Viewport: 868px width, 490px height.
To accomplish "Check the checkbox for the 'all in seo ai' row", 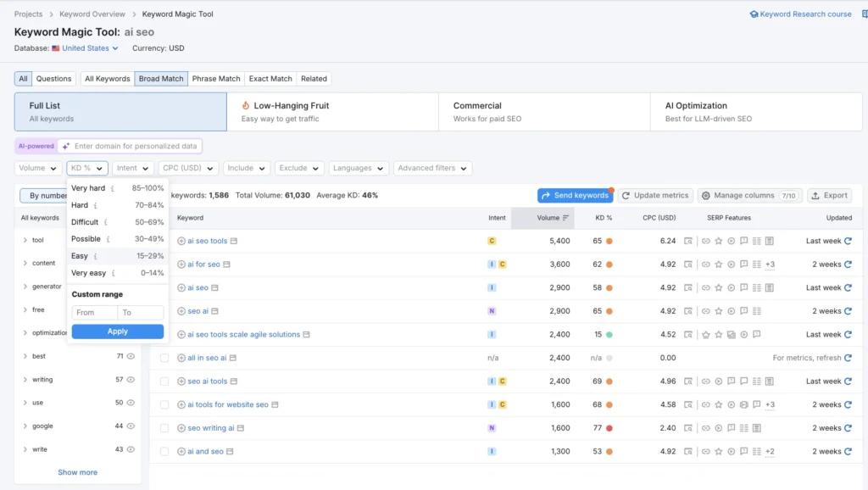I will (164, 357).
